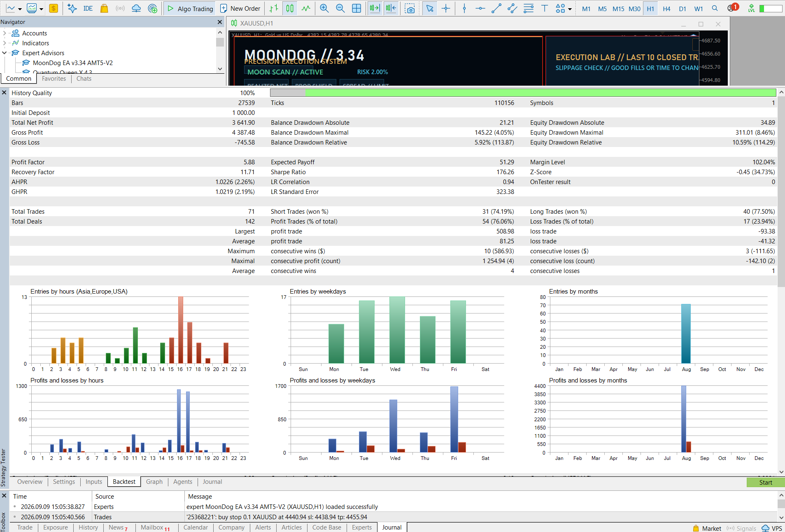Switch to M5 timeframe
The image size is (785, 532).
coord(602,9)
